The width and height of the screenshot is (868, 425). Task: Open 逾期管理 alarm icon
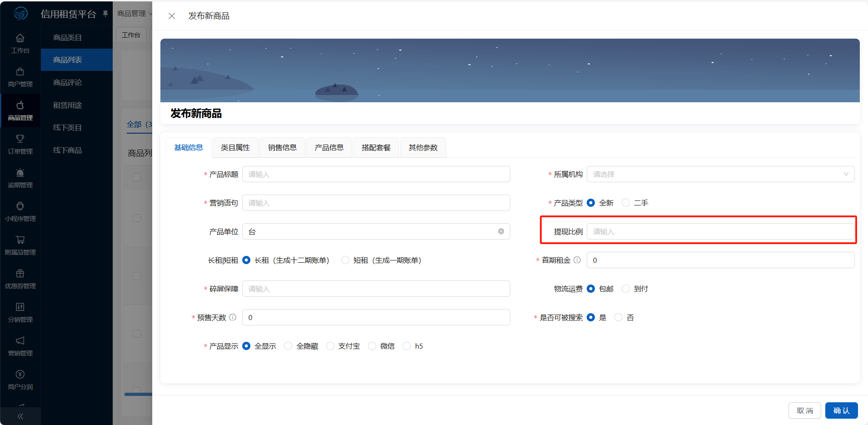pos(20,173)
